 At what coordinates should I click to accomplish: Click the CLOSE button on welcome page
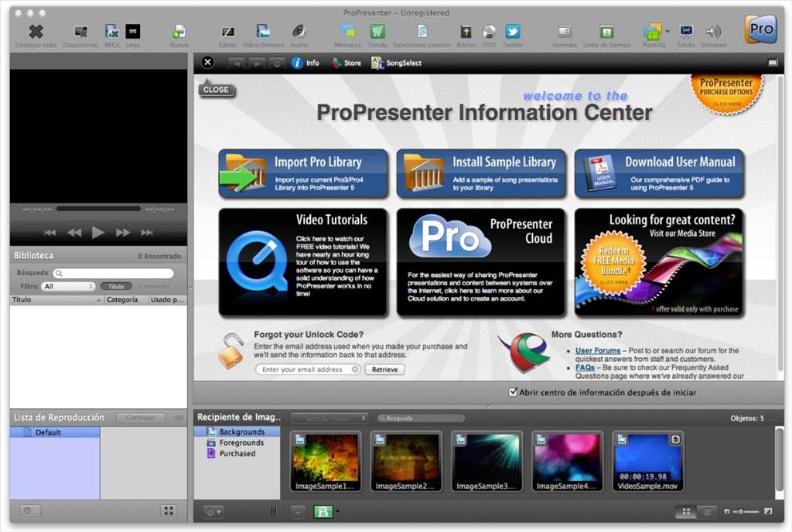(217, 90)
